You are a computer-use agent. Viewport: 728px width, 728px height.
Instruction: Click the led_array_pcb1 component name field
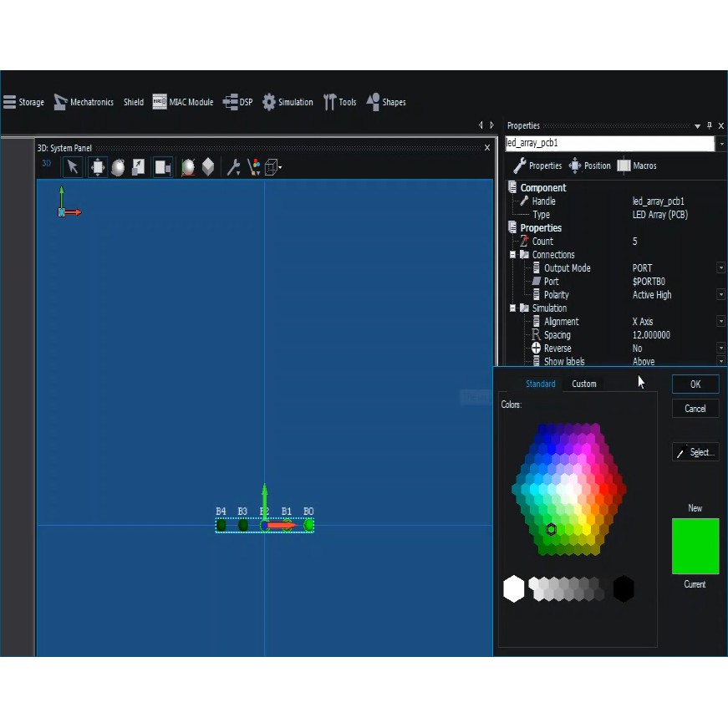[610, 144]
